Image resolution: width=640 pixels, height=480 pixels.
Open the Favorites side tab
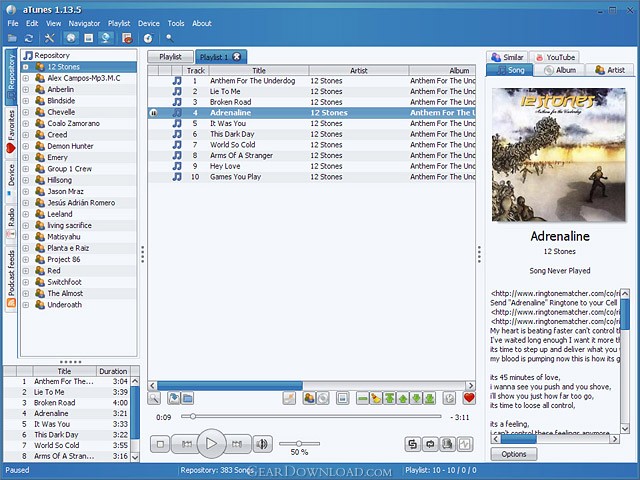pyautogui.click(x=11, y=132)
